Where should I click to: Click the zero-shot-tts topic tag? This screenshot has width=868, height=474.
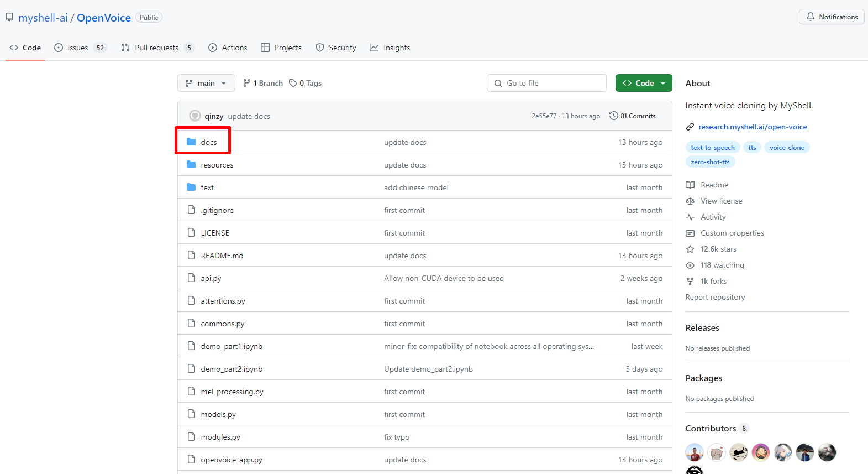tap(710, 162)
